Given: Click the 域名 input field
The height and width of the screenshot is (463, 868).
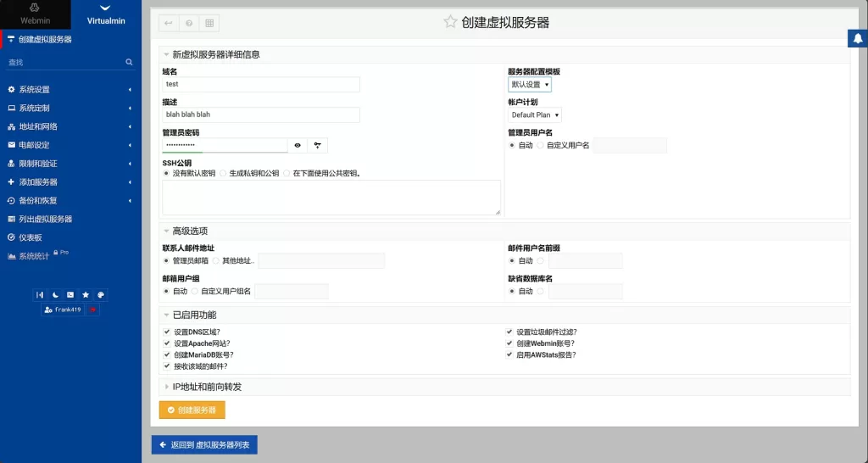Looking at the screenshot, I should pyautogui.click(x=261, y=85).
